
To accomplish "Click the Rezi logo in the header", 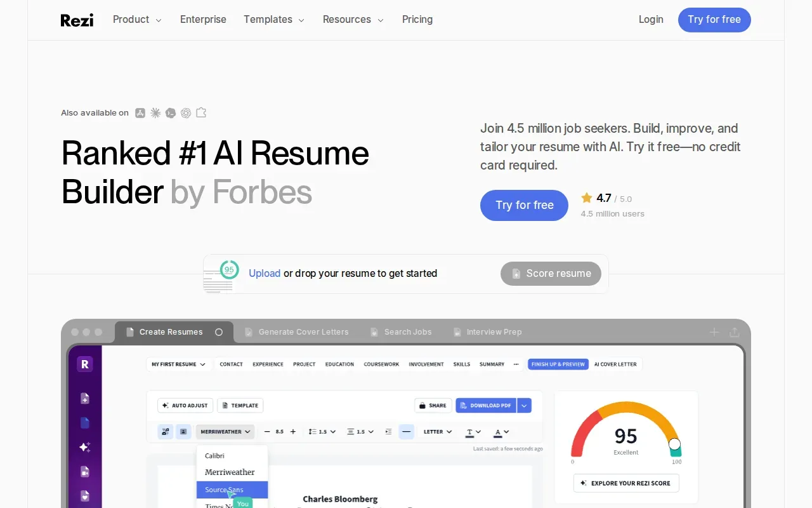I will tap(77, 20).
